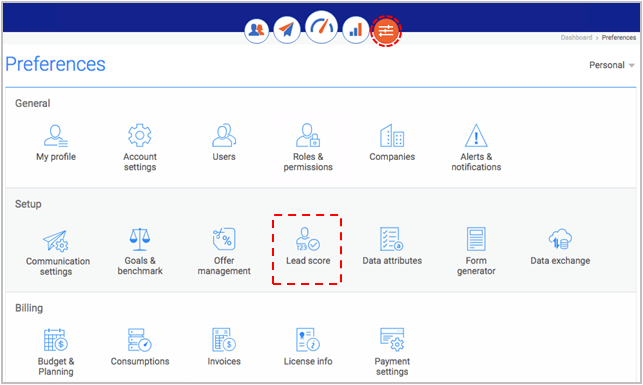Image resolution: width=643 pixels, height=385 pixels.
Task: Open Form generator icon
Action: coord(476,239)
